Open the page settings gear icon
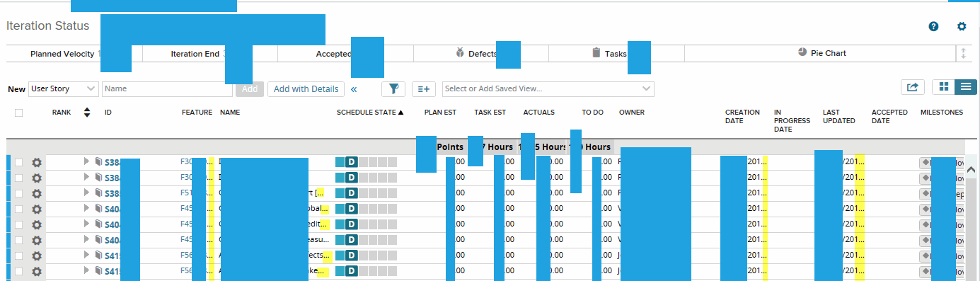 [x=962, y=26]
